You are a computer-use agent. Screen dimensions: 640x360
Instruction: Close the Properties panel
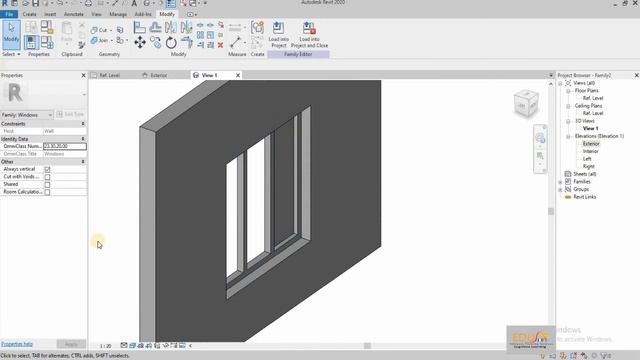coord(84,76)
